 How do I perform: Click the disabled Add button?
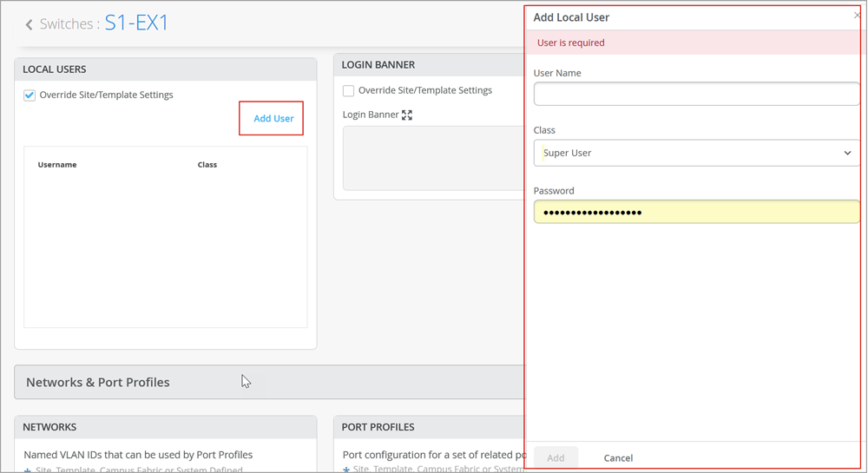click(x=556, y=457)
